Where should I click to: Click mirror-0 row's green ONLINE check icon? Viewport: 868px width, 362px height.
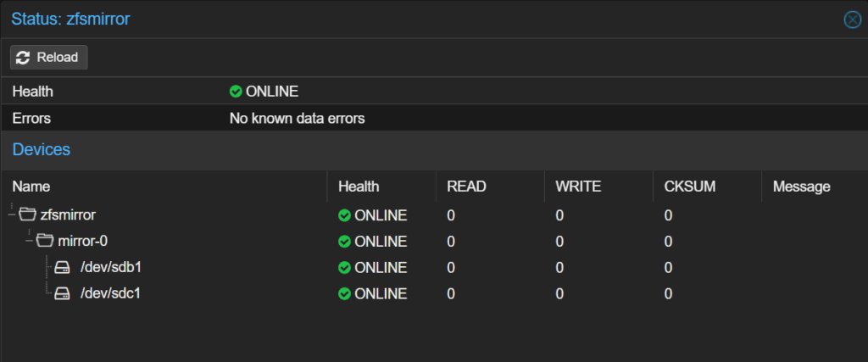click(x=344, y=242)
